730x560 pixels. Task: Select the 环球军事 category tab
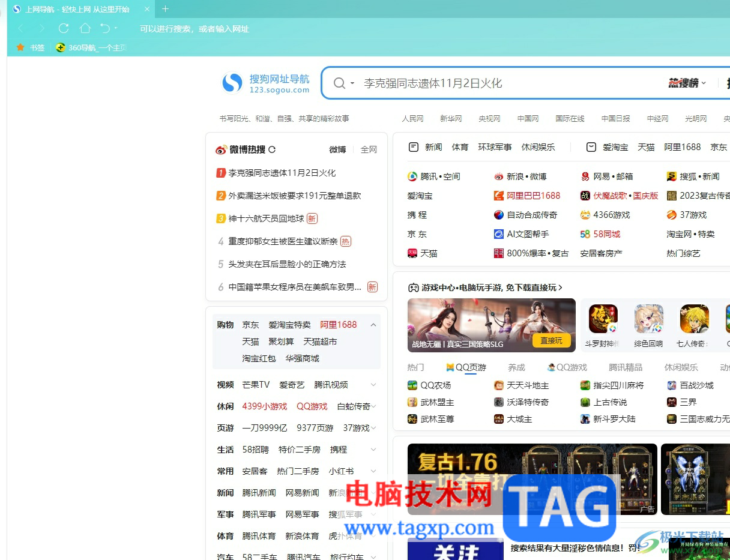click(495, 147)
